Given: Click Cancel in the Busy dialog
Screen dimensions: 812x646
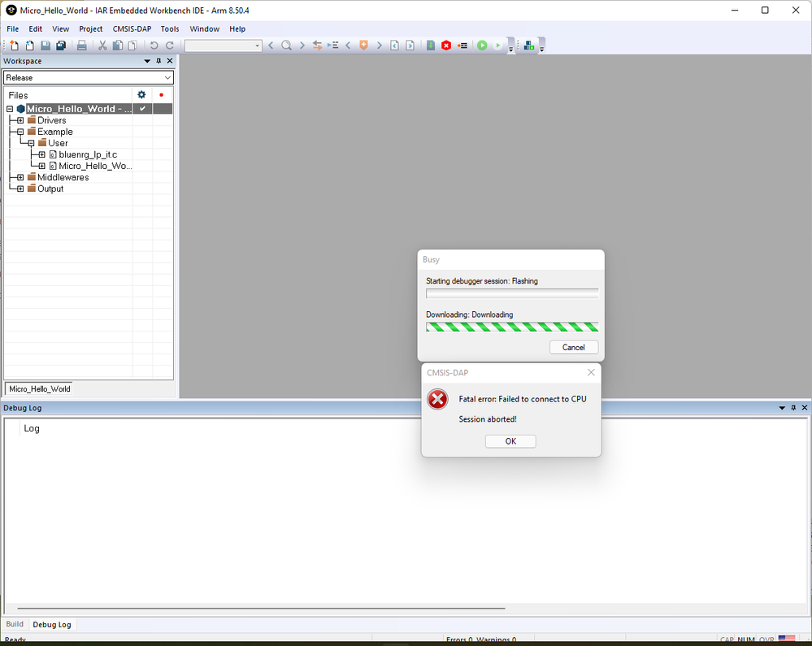Looking at the screenshot, I should [574, 347].
